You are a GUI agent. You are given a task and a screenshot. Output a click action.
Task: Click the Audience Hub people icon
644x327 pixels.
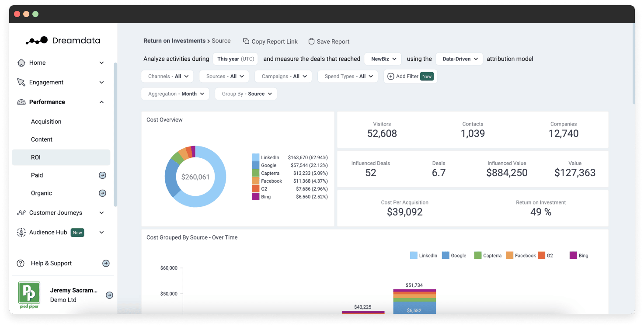point(21,233)
